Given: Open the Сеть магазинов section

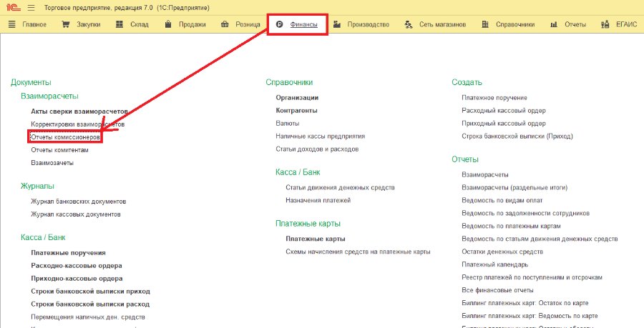Looking at the screenshot, I should pyautogui.click(x=443, y=24).
